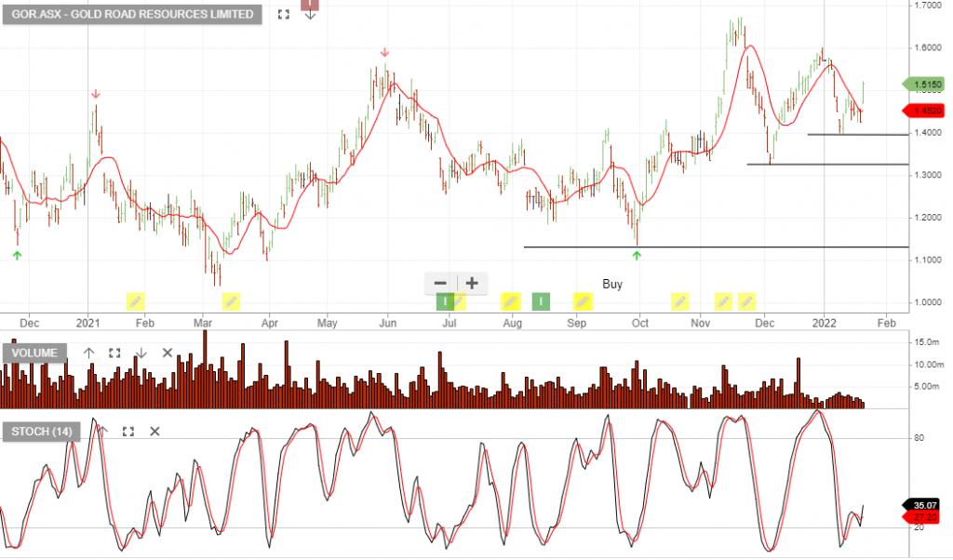This screenshot has width=953, height=560.
Task: Close the STOCH (14) indicator panel
Action: [x=155, y=432]
